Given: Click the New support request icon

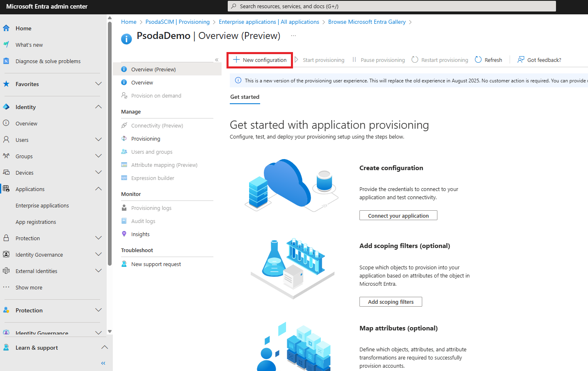Looking at the screenshot, I should pos(124,264).
